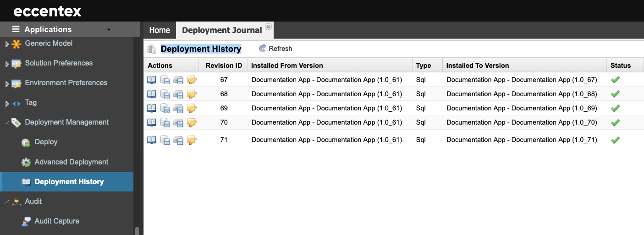
Task: Click green status checkmark for revision 71
Action: tap(615, 140)
